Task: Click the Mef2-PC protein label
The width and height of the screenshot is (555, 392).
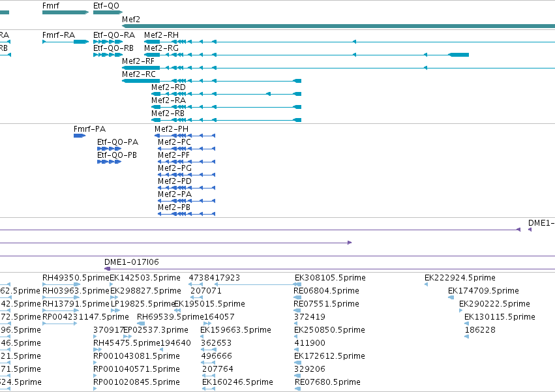Action: coord(175,142)
